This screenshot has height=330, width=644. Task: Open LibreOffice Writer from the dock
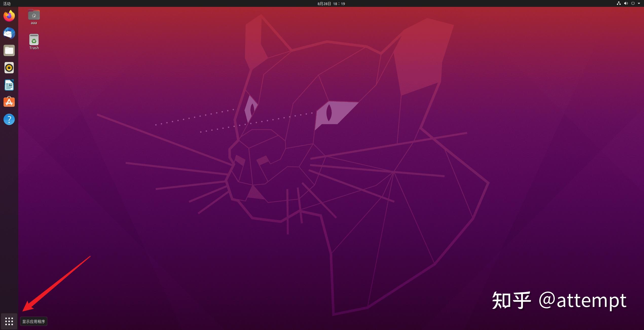[9, 85]
